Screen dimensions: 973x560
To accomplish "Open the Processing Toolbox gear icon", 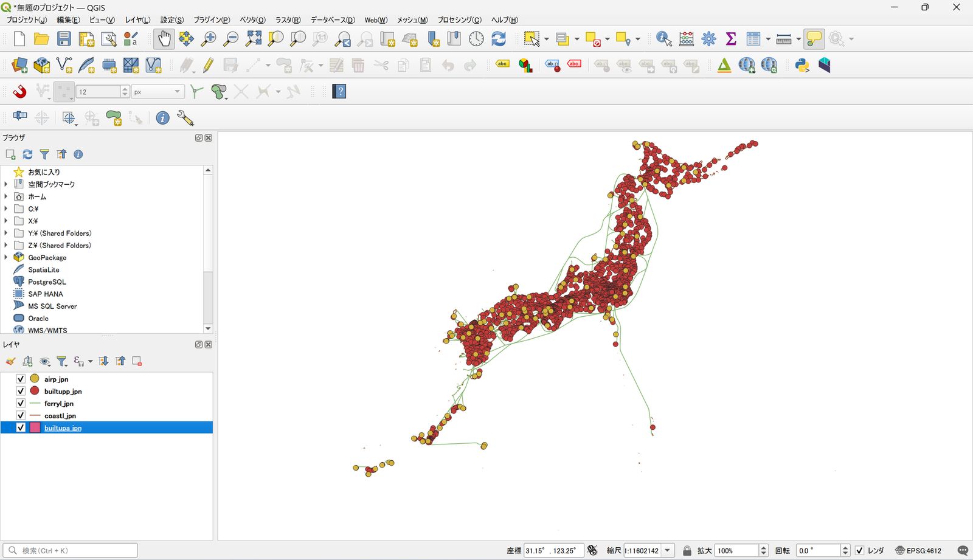I will point(708,39).
